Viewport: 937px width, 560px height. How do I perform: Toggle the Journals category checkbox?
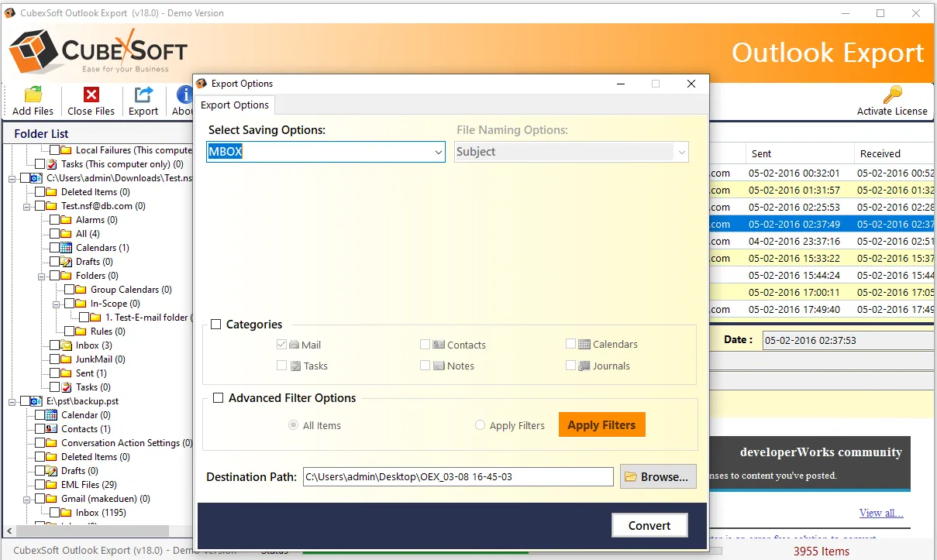click(571, 366)
